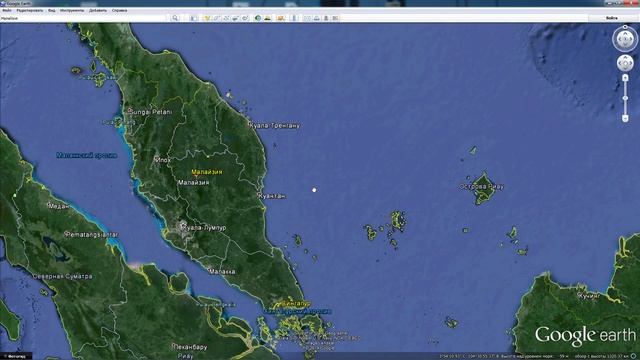Click move-up arrow on lower joystick
Viewport: 640px width, 360px height.
[625, 58]
